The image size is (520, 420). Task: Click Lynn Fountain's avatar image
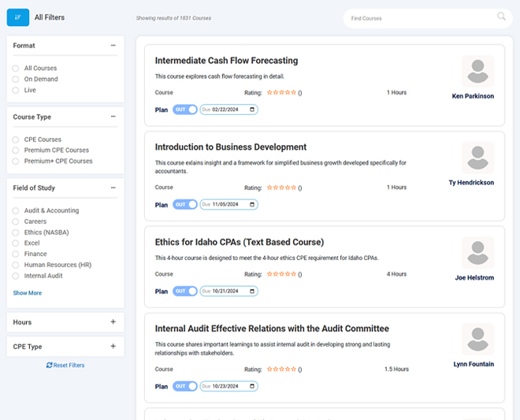click(477, 339)
